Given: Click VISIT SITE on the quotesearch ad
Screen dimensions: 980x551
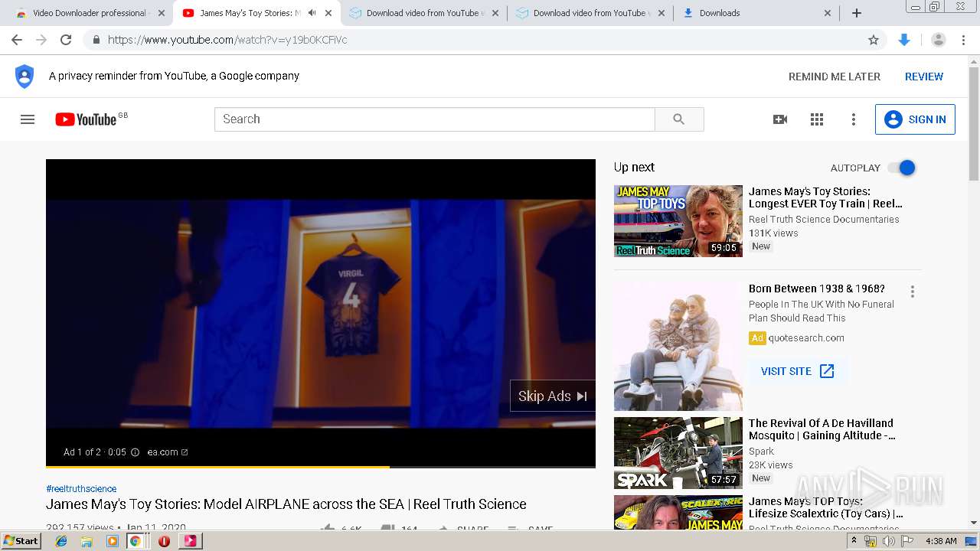Looking at the screenshot, I should click(797, 371).
